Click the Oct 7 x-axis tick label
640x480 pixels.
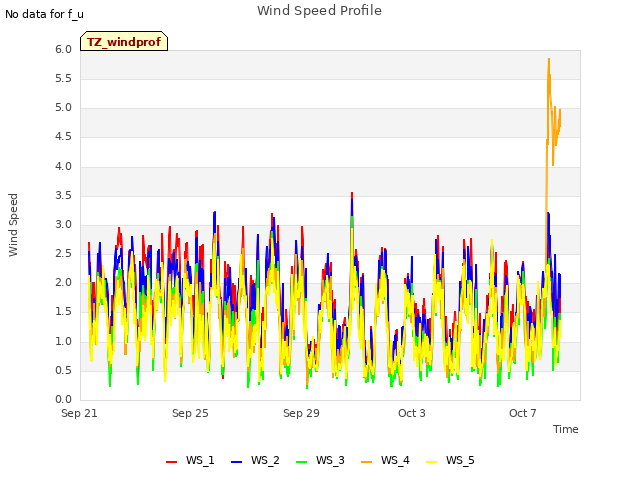[523, 413]
